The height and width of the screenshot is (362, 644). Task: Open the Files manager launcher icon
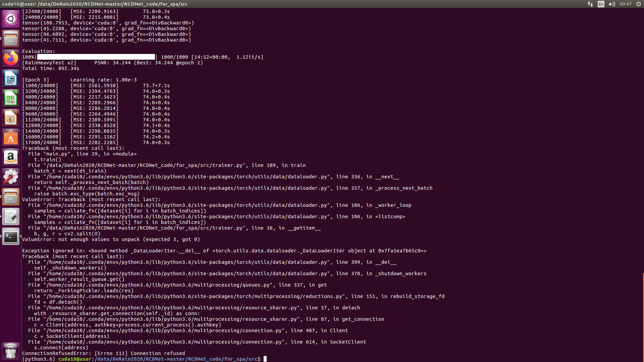[11, 38]
